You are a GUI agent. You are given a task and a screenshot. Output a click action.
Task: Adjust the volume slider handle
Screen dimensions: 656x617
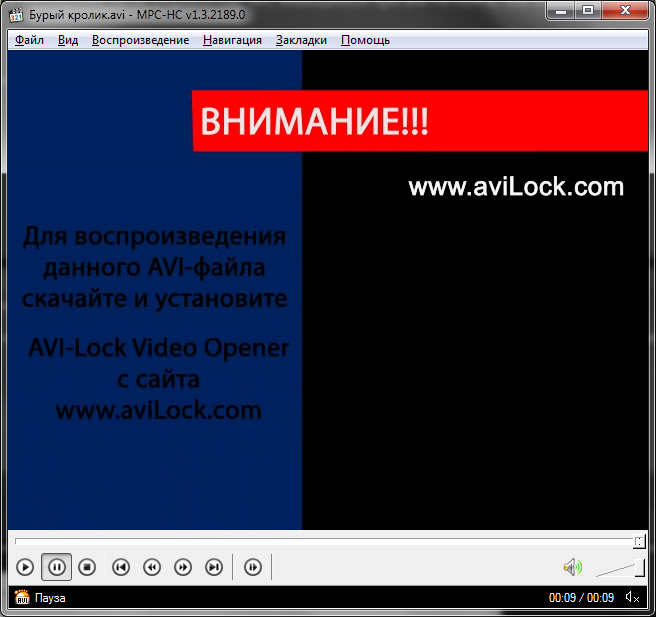coord(640,568)
